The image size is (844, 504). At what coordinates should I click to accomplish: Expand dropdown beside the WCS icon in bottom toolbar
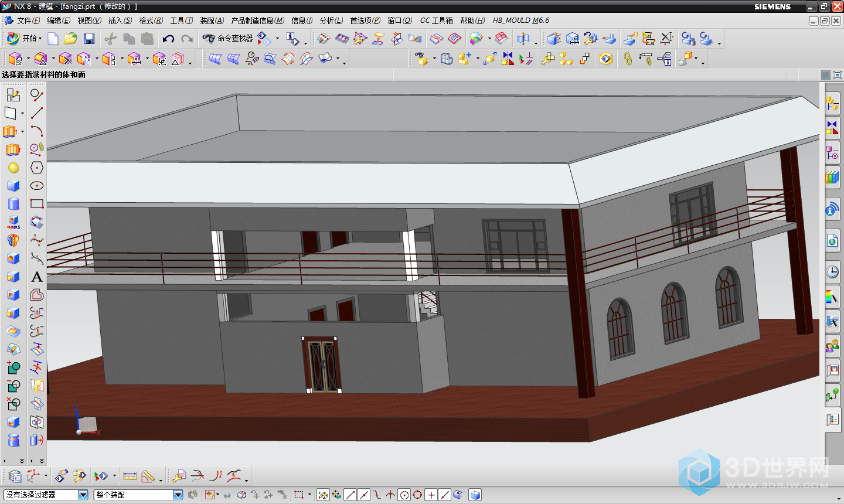point(46,476)
